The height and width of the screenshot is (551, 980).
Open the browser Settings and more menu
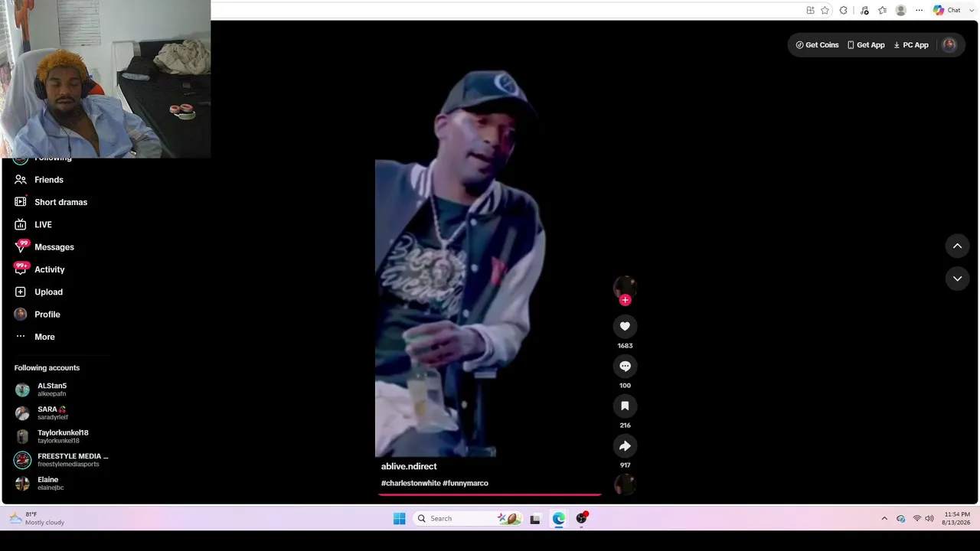coord(920,10)
